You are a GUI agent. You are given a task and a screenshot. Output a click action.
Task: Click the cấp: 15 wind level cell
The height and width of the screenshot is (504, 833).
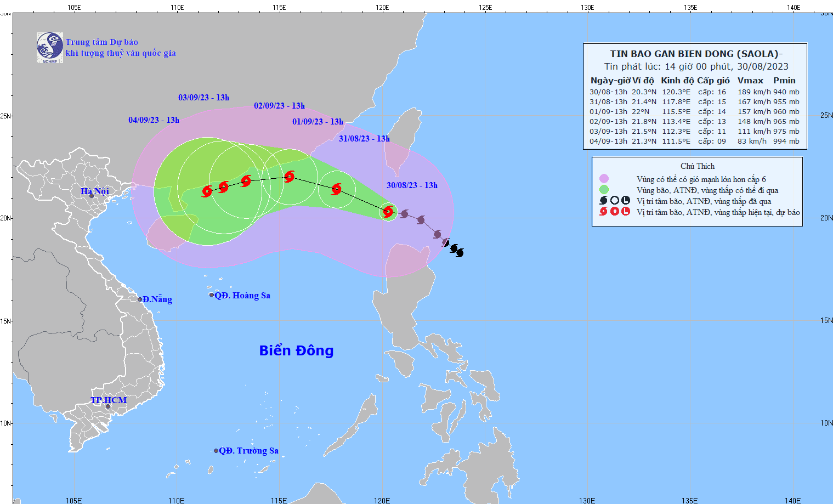pos(712,102)
